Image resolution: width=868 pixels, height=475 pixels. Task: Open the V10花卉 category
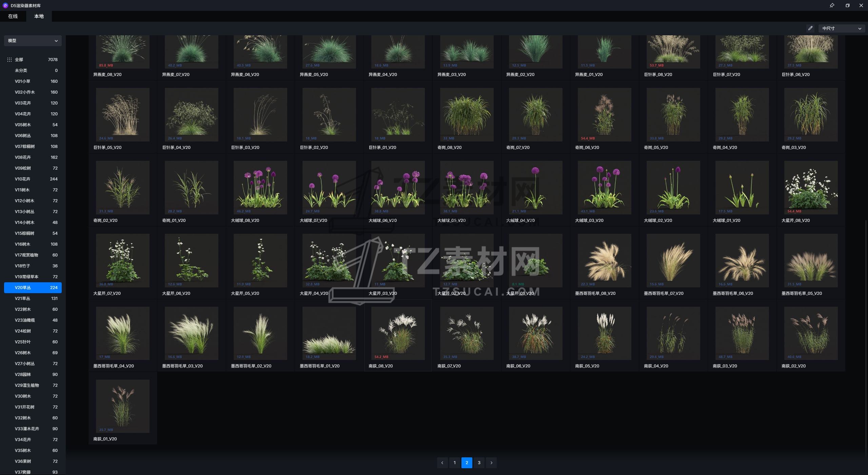(x=33, y=179)
